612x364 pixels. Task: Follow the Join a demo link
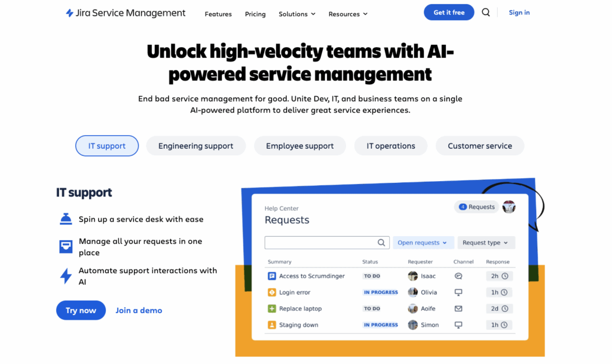click(x=139, y=310)
